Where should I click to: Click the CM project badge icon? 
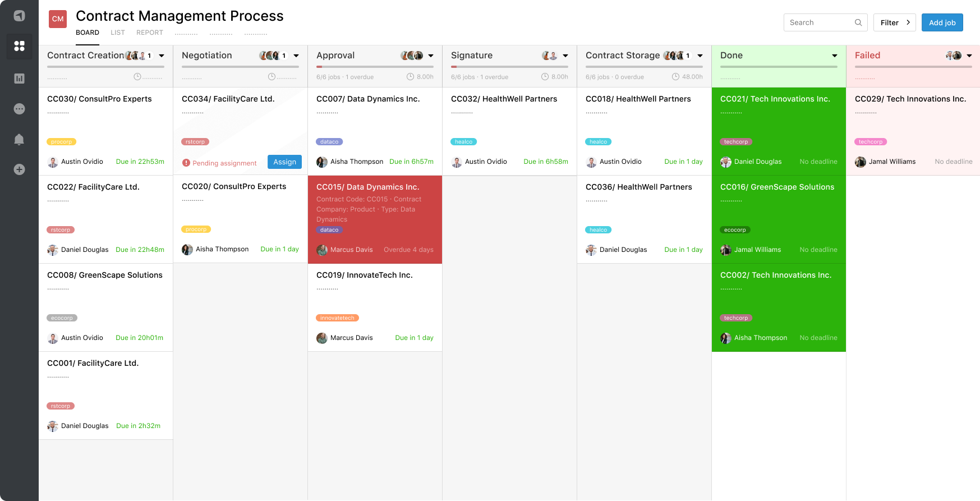[58, 19]
